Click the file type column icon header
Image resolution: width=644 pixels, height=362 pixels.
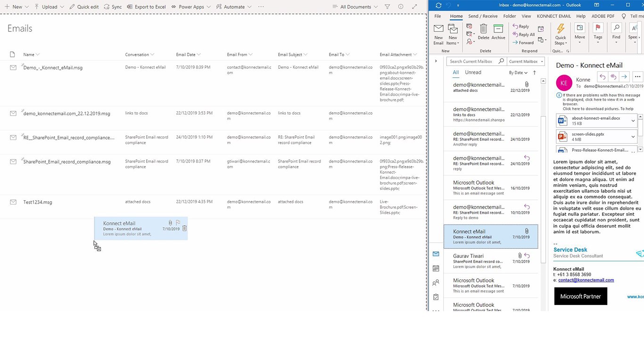(x=13, y=55)
